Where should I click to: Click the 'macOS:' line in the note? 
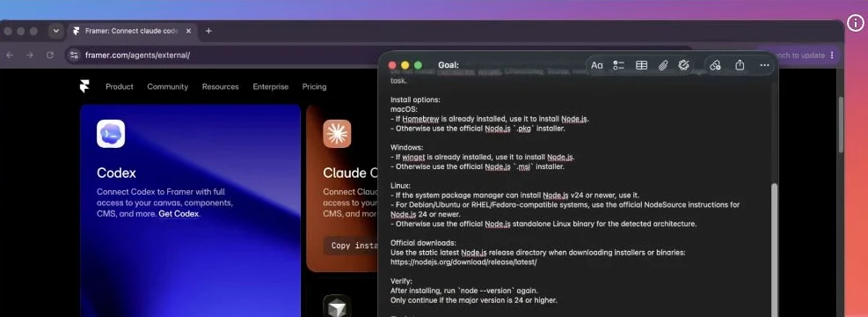point(404,109)
